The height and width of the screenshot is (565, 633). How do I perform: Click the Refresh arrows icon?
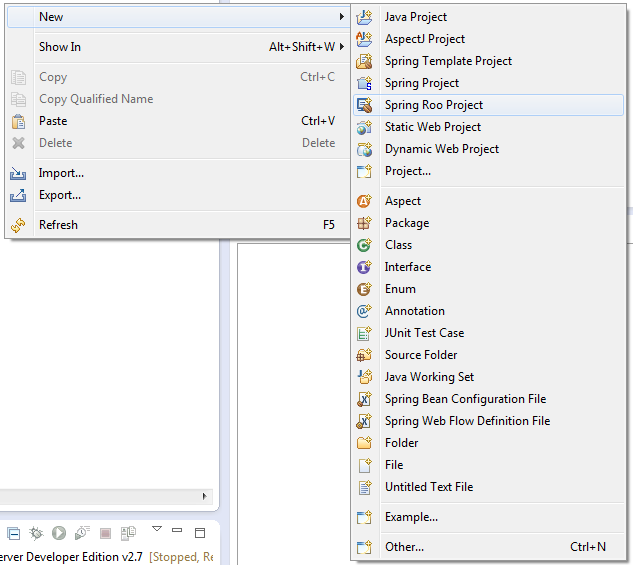18,225
